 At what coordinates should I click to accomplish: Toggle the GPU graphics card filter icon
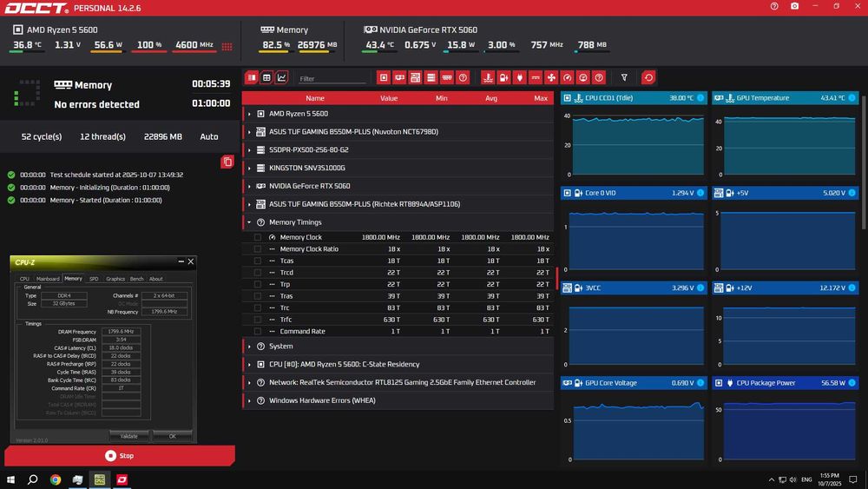coord(399,77)
